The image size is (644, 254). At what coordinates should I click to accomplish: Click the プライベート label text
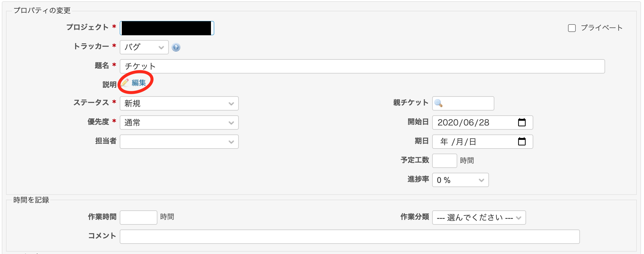point(602,28)
